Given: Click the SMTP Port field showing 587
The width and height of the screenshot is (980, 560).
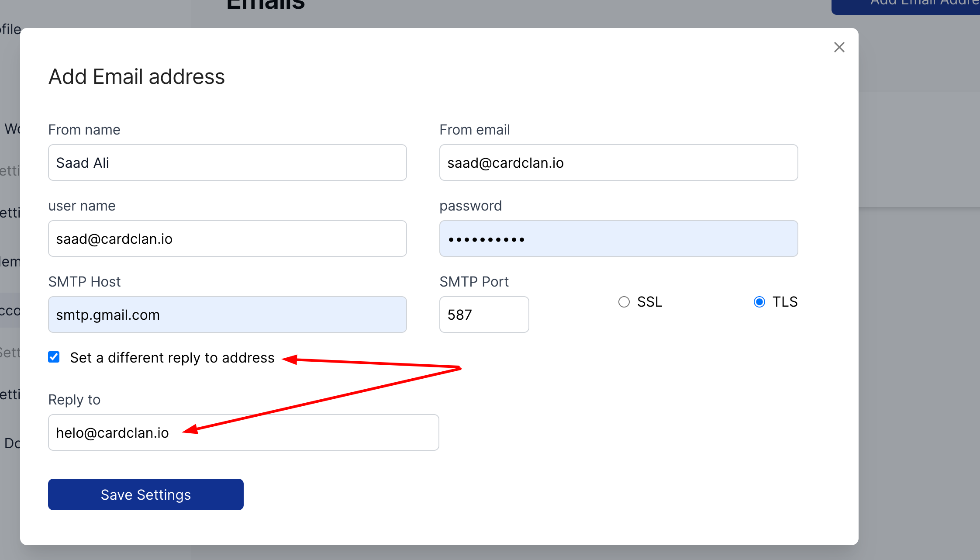Looking at the screenshot, I should pos(484,314).
